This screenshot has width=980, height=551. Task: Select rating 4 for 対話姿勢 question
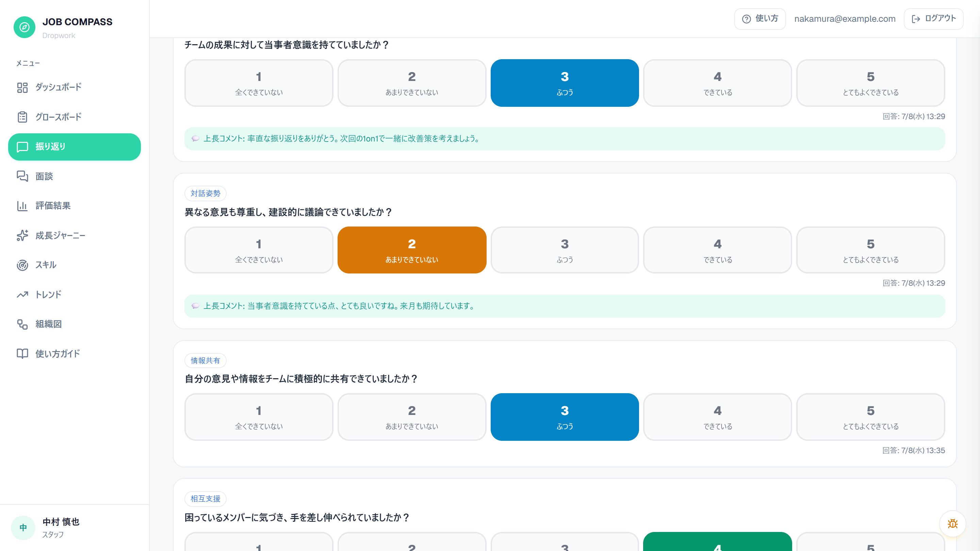[718, 250]
